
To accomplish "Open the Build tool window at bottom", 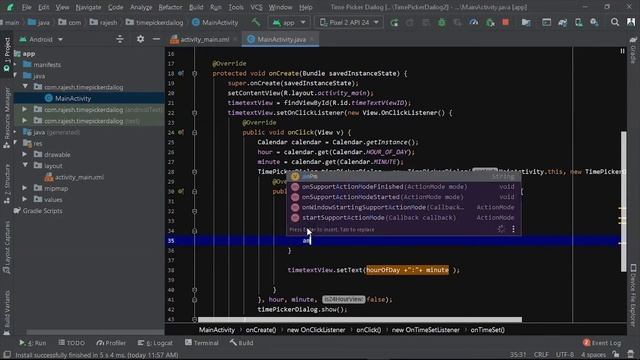I will point(241,342).
